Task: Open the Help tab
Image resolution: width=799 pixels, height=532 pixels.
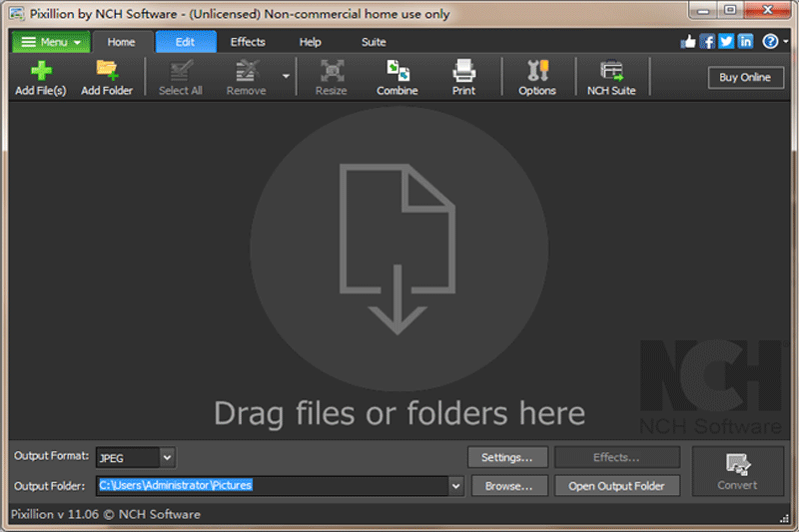Action: [310, 42]
